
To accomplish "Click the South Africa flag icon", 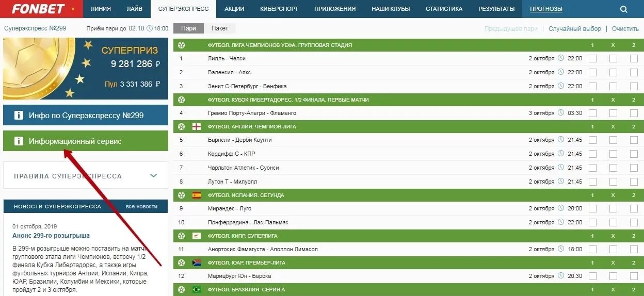I will (196, 262).
